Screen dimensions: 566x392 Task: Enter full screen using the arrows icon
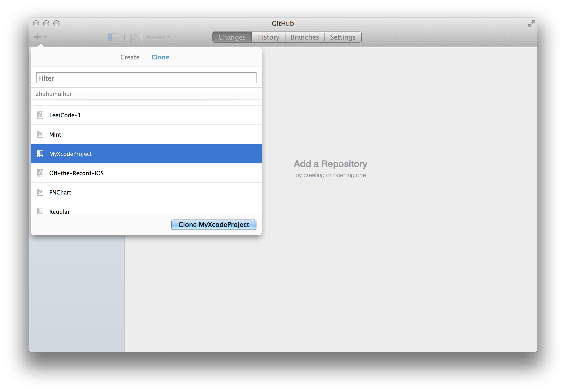pos(531,24)
